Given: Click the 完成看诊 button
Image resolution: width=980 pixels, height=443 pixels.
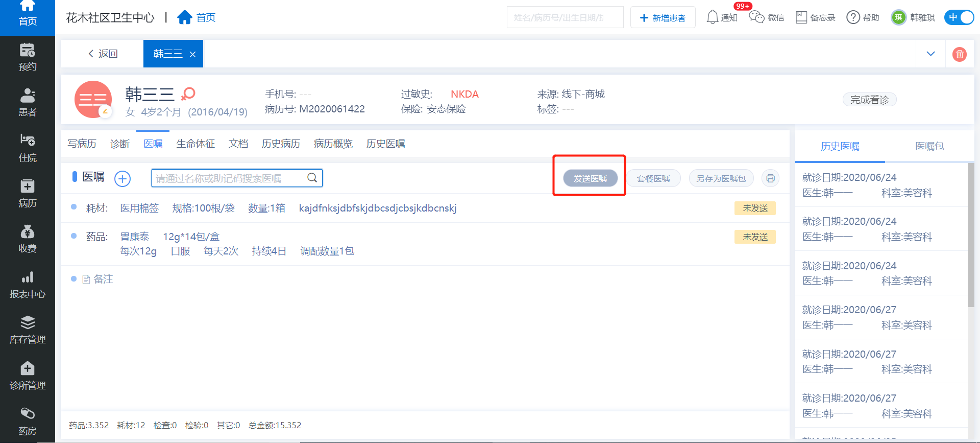Looking at the screenshot, I should pyautogui.click(x=870, y=100).
